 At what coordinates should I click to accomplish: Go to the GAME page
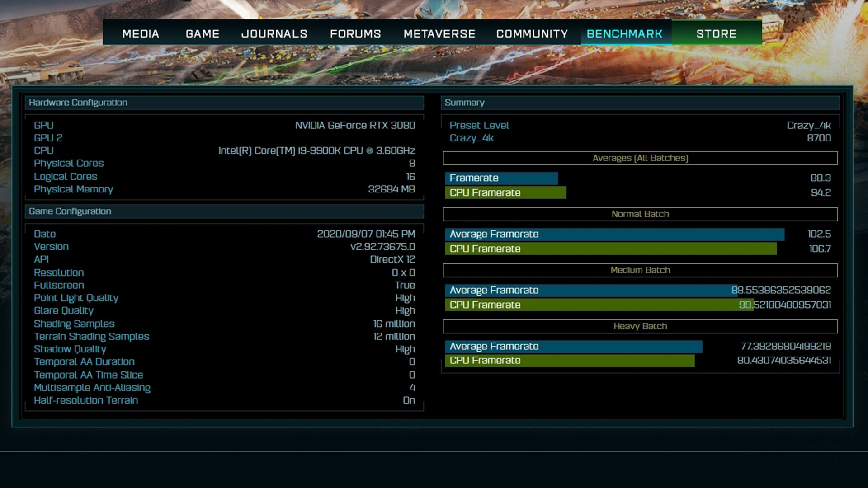[202, 34]
